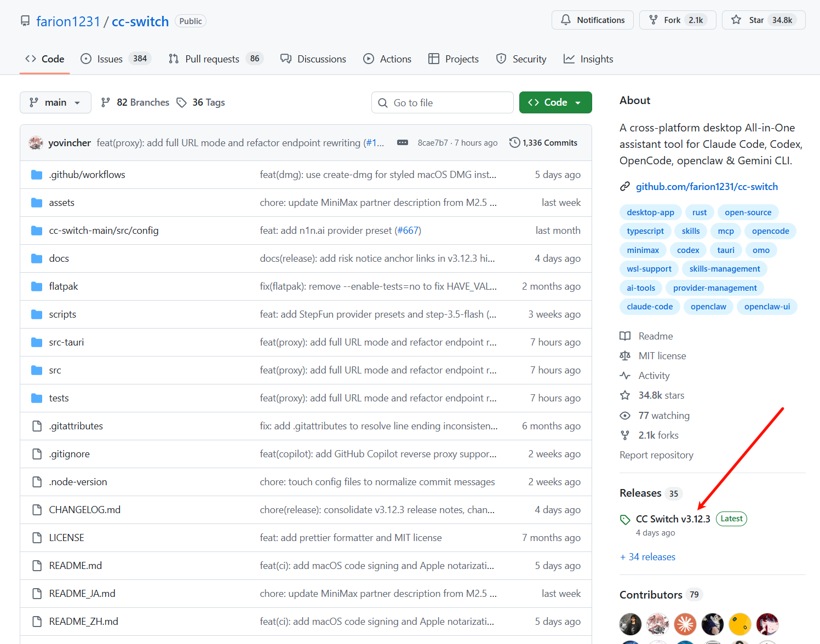This screenshot has width=820, height=644.
Task: Open the src folder icon
Action: (x=37, y=370)
